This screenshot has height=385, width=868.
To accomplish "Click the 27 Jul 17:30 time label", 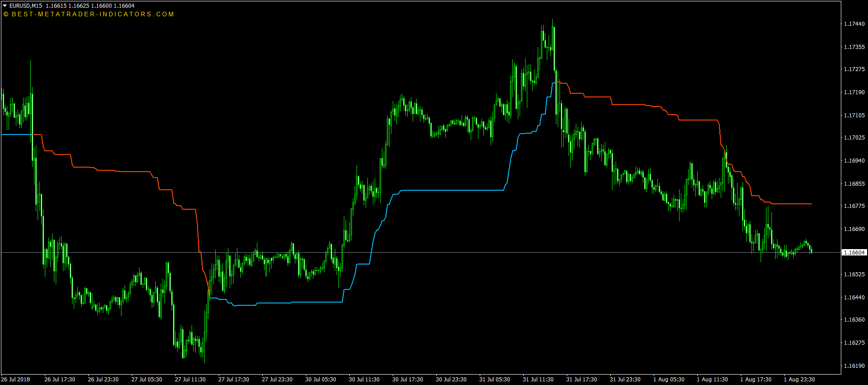I will (234, 380).
